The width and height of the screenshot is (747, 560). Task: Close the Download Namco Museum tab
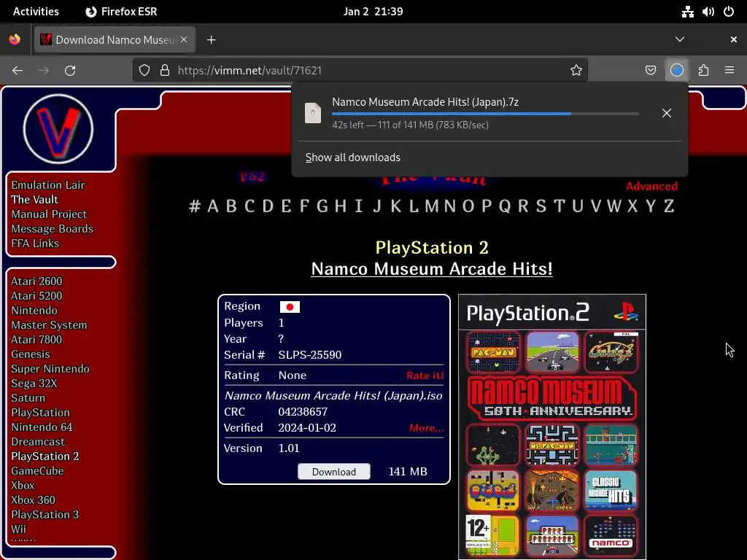click(x=184, y=39)
